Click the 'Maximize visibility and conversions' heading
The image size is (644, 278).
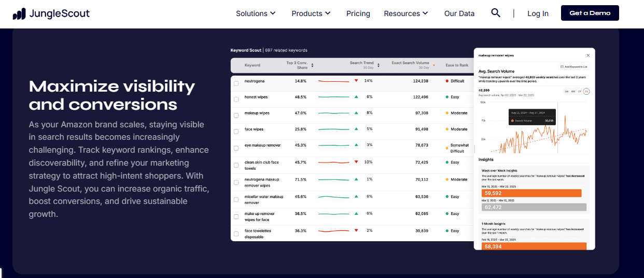[112, 95]
